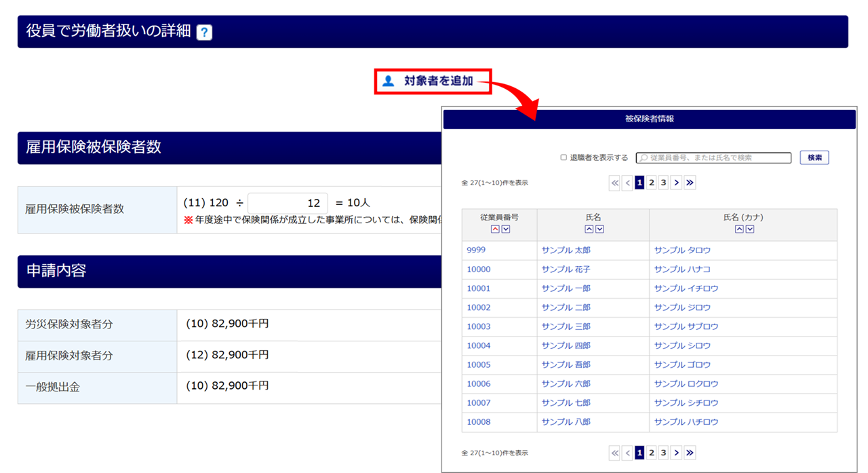
Task: Click the months divisor field showing 12
Action: (x=288, y=203)
